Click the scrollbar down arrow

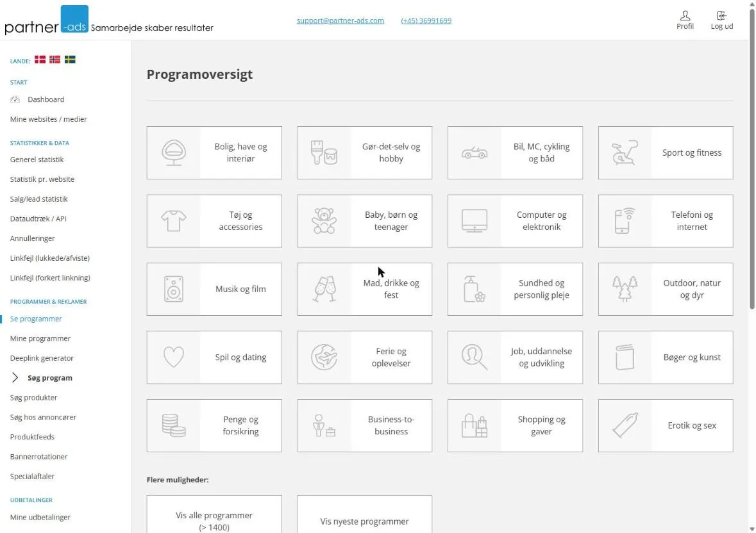tap(752, 530)
